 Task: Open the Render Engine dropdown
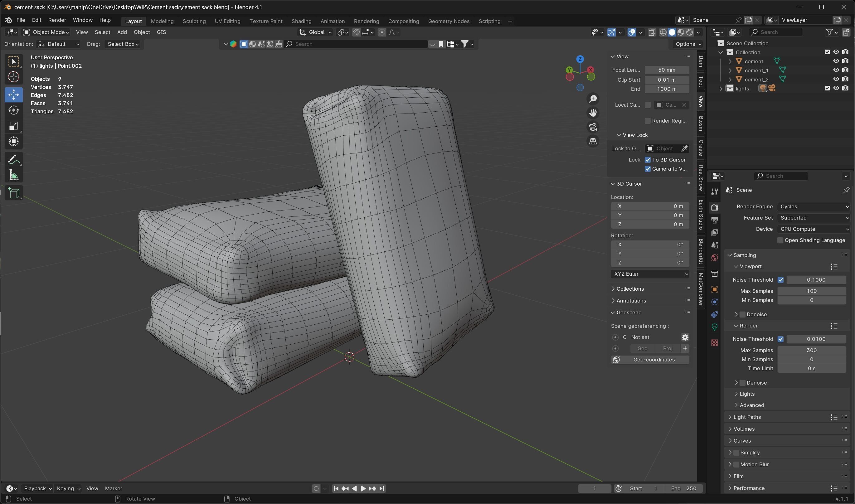814,206
